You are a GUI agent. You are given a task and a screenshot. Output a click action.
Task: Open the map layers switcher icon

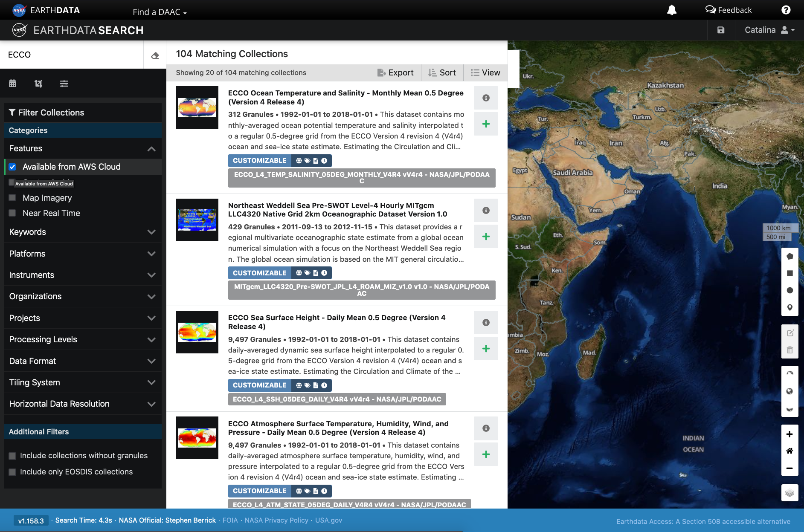[x=789, y=493]
